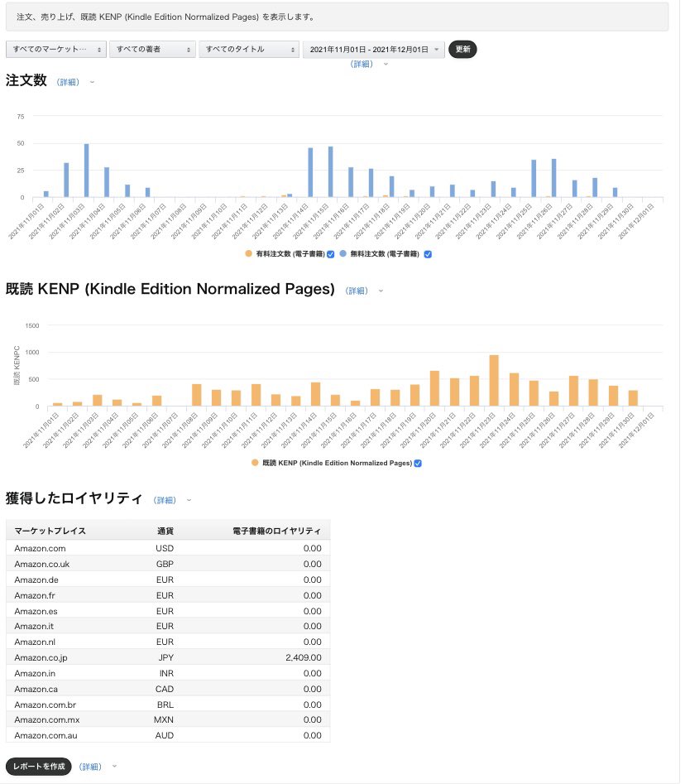Expand chevron beside 獲得したロイヤリティ 詳細
The image size is (685, 784).
coord(189,500)
